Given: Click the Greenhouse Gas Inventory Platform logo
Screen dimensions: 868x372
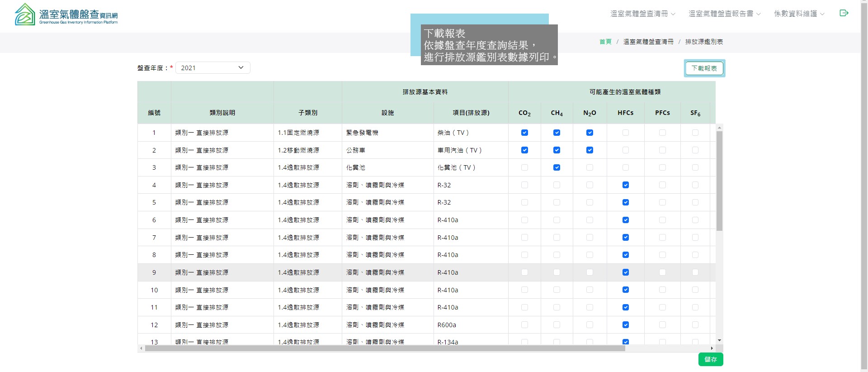Looking at the screenshot, I should (66, 14).
